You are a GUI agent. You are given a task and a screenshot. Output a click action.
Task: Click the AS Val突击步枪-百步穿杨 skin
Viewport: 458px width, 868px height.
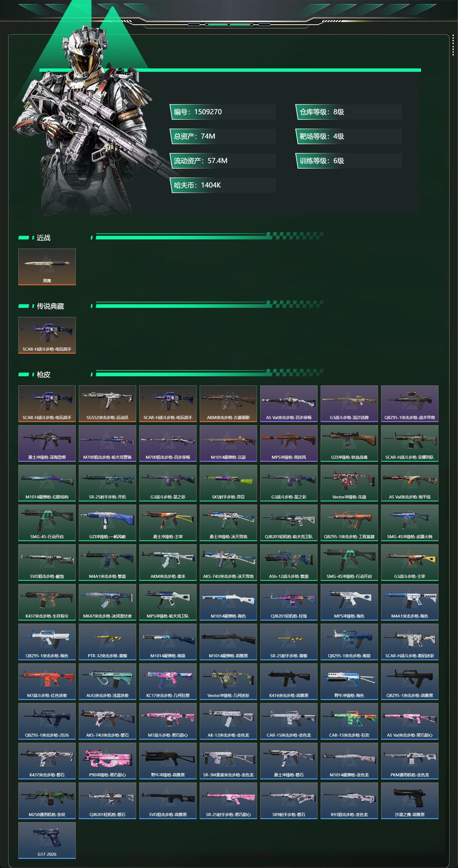click(289, 404)
